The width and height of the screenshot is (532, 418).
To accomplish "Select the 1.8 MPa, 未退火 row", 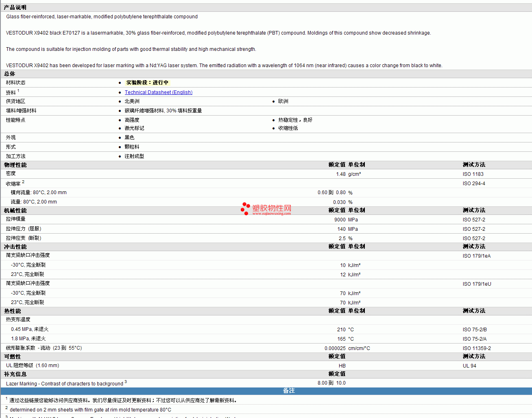I will point(28,339).
